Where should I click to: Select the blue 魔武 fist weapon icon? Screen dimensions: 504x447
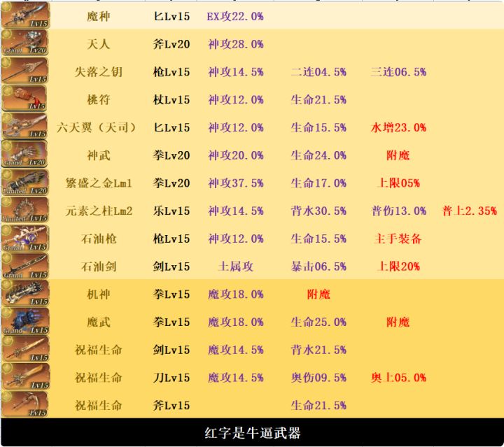[x=24, y=321]
